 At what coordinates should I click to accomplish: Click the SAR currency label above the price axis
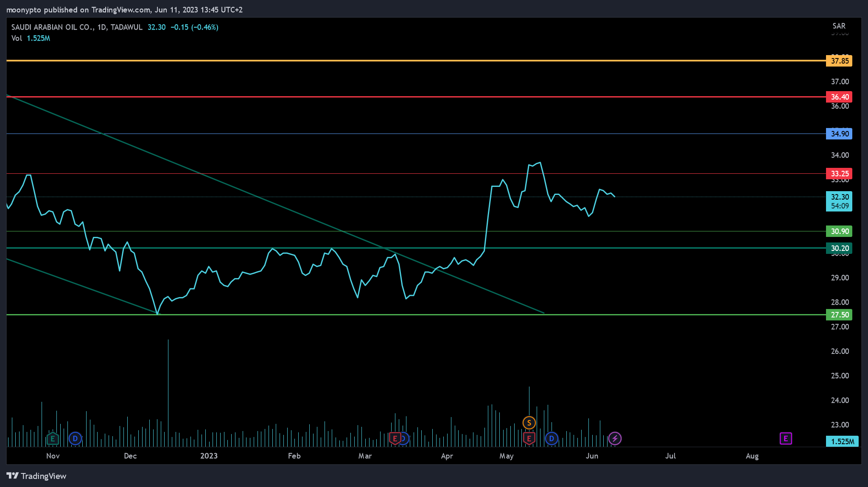tap(839, 26)
